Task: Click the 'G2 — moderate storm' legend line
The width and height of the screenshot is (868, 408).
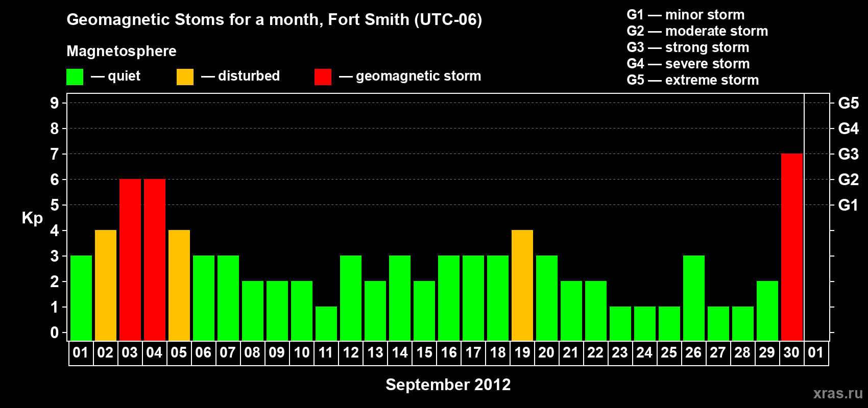Action: pyautogui.click(x=697, y=31)
